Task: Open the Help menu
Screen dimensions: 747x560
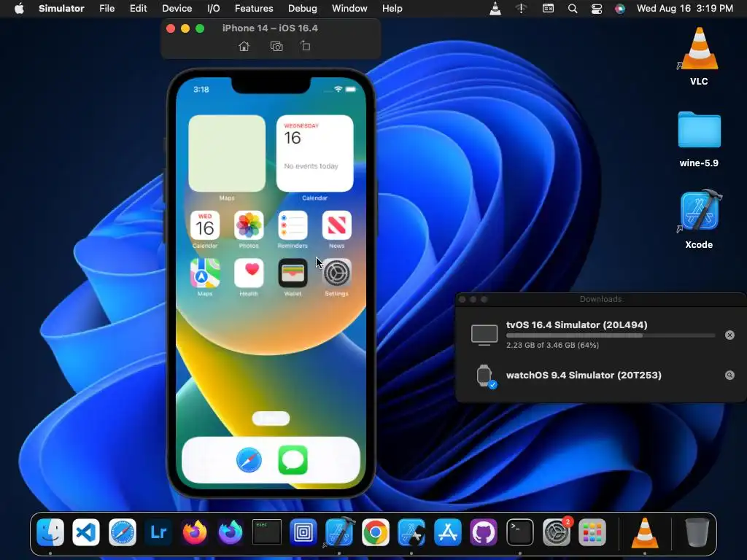Action: point(392,9)
